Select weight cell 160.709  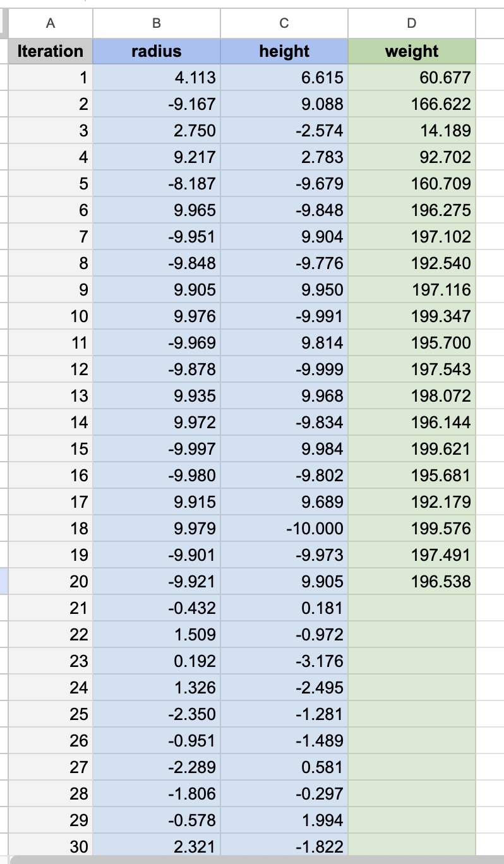coord(412,184)
